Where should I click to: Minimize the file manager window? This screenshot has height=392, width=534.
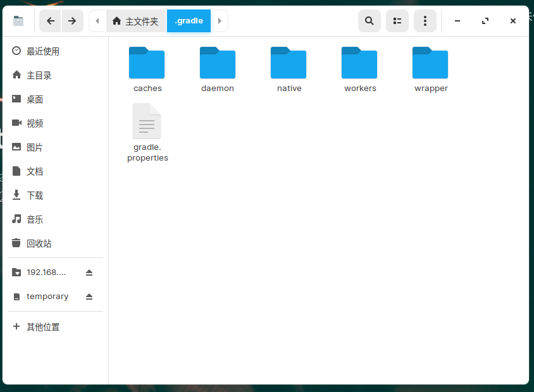[457, 21]
